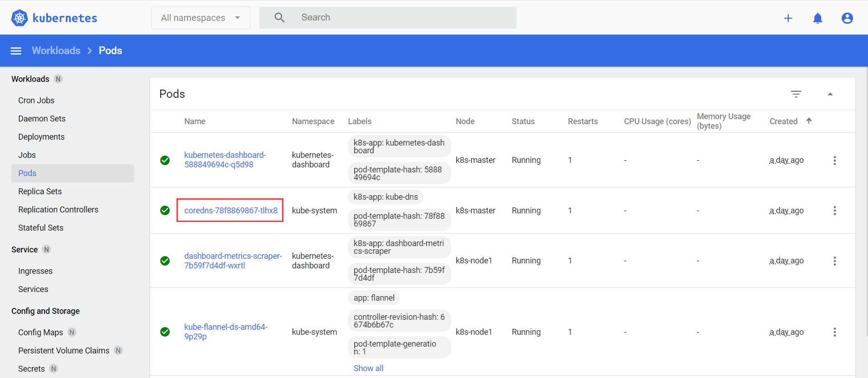Screen dimensions: 868x378
Task: Open actions menu for kube-flannel pod
Action: tap(835, 332)
